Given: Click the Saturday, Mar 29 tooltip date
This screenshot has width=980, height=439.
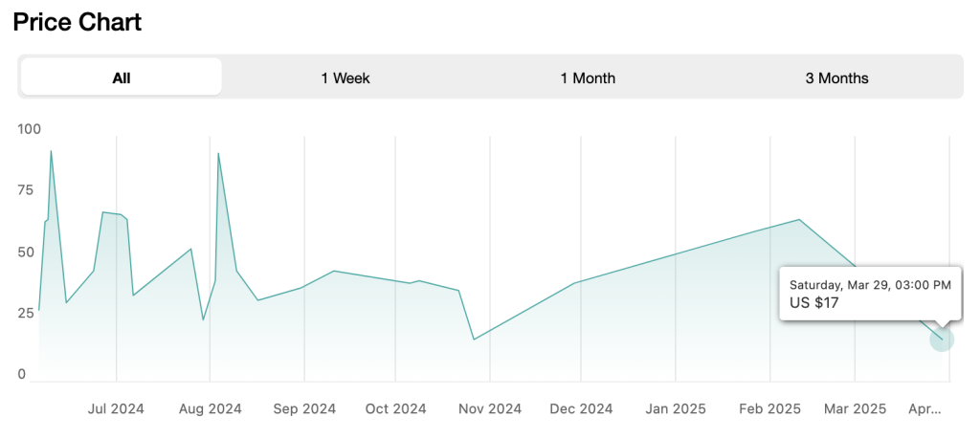Looking at the screenshot, I should point(869,284).
